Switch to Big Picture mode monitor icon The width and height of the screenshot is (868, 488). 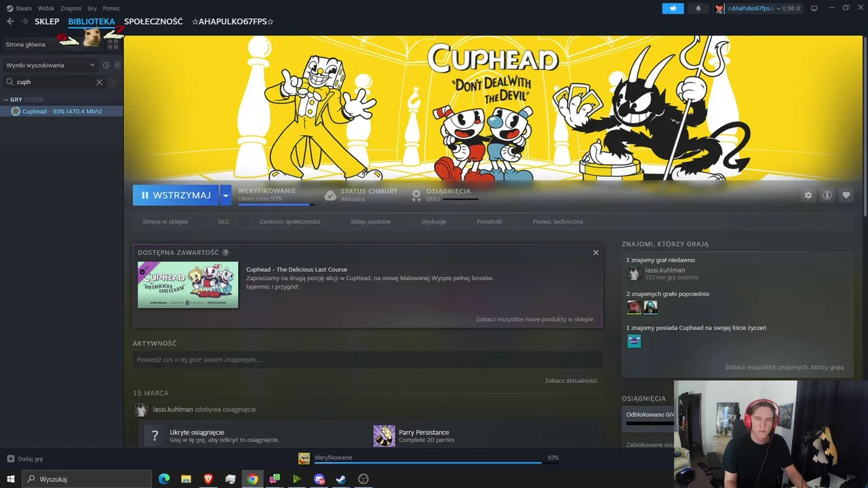point(814,8)
